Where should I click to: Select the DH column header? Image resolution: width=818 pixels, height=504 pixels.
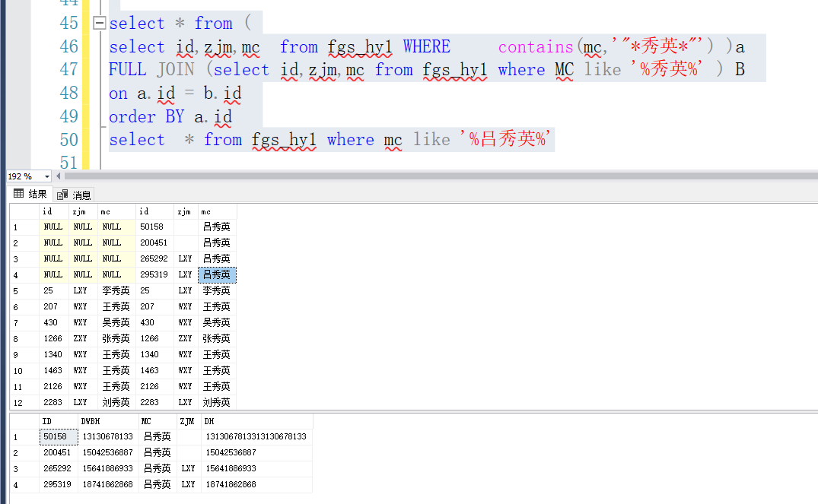[256, 421]
